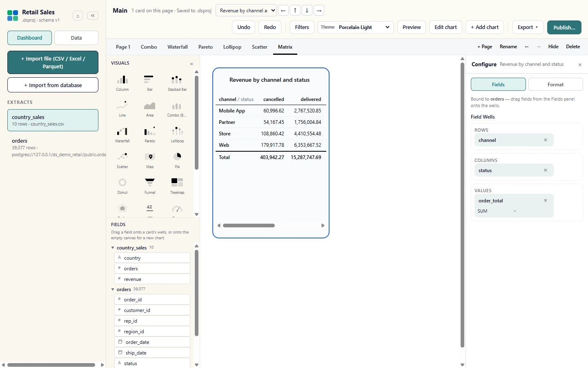Remove order_total from Values well
Viewport: 588px width, 368px height.
pyautogui.click(x=545, y=200)
